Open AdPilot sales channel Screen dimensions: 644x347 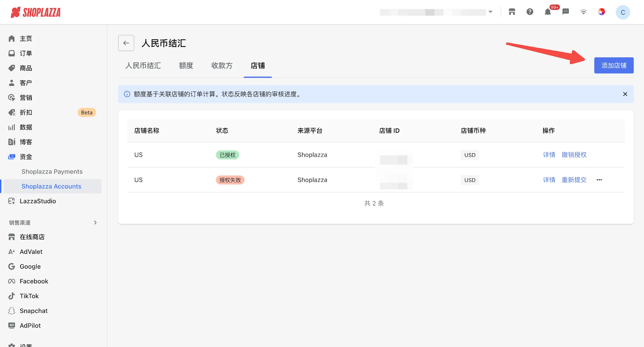click(30, 326)
